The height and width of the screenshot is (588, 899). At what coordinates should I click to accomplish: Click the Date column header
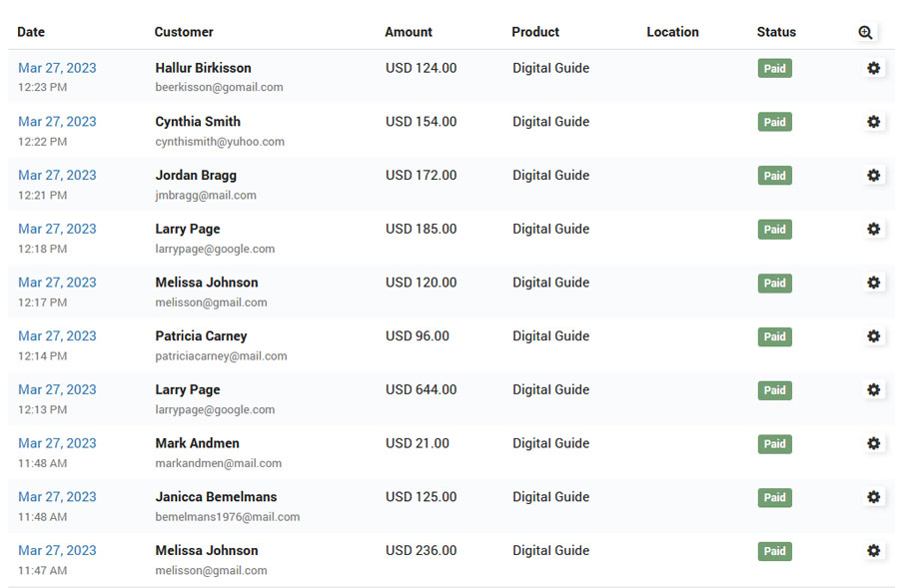(31, 32)
